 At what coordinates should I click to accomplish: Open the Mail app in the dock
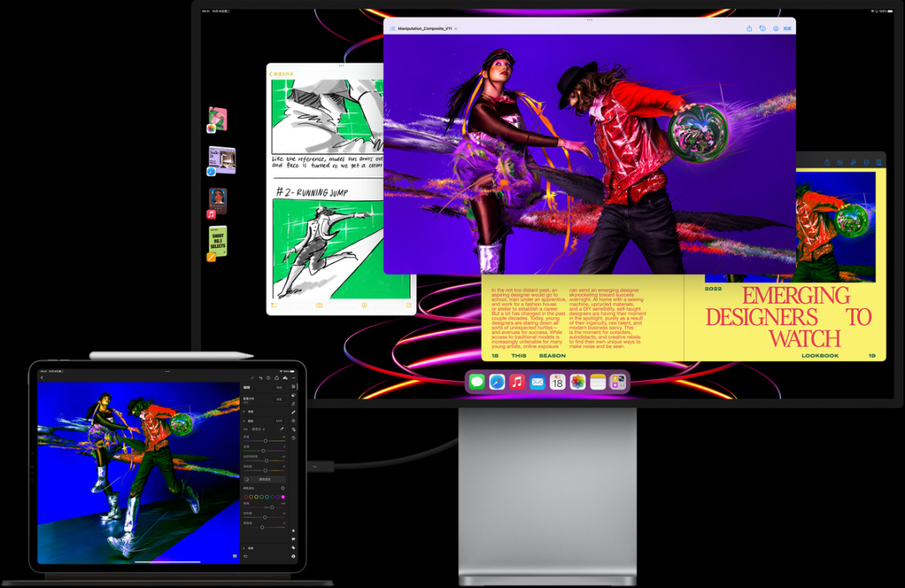click(x=537, y=382)
